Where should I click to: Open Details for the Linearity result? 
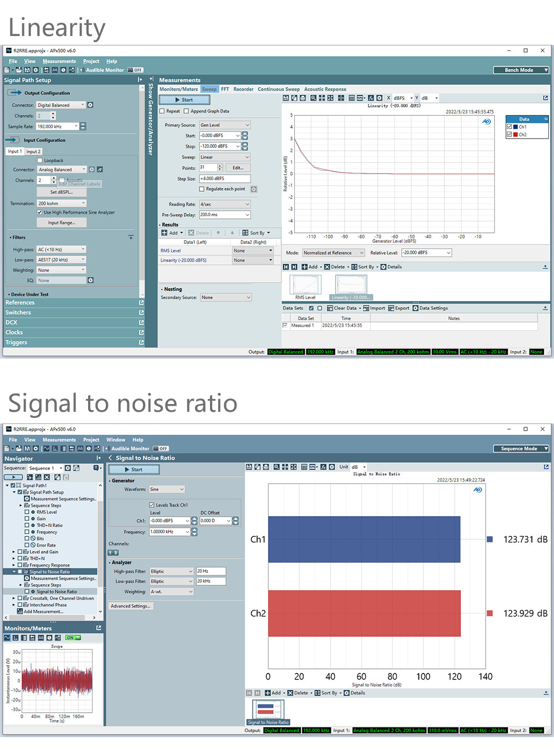point(383,267)
